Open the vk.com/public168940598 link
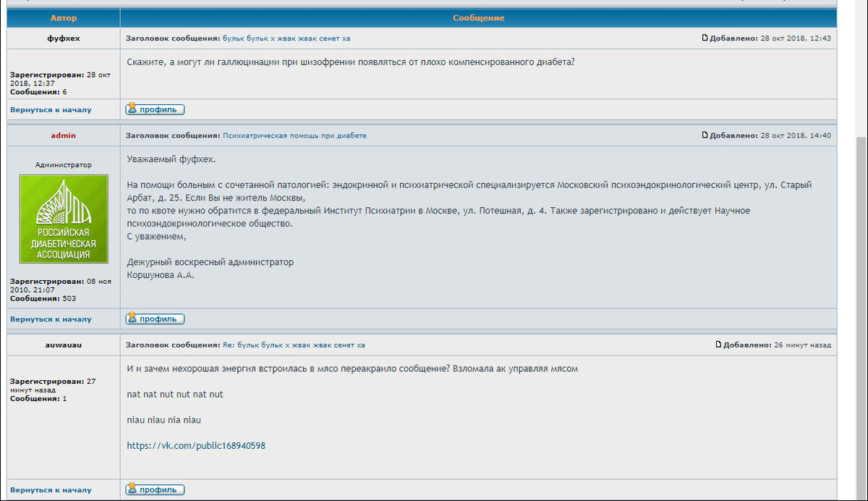 [x=196, y=445]
